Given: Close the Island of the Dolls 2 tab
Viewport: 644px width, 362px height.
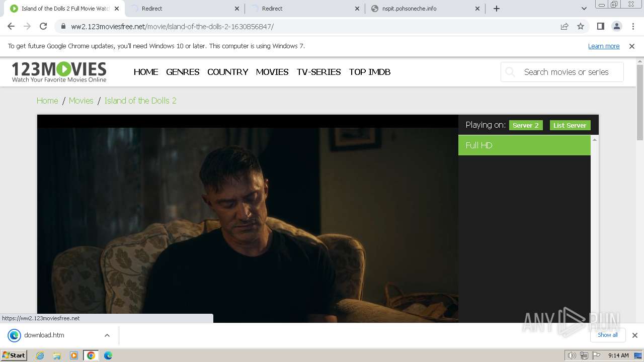Looking at the screenshot, I should (x=117, y=9).
